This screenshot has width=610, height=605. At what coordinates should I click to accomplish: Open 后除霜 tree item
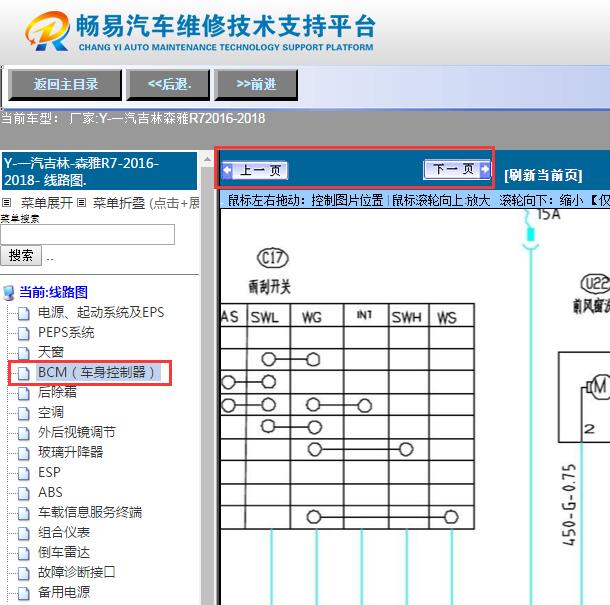click(57, 392)
